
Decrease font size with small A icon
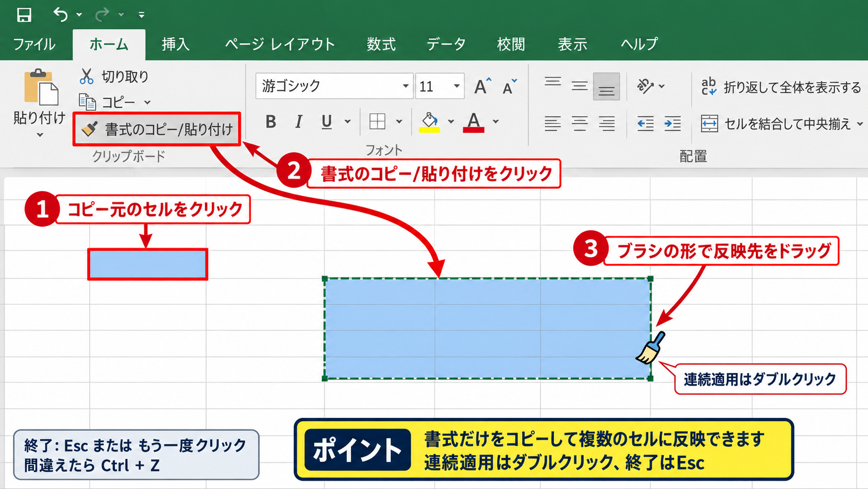510,86
